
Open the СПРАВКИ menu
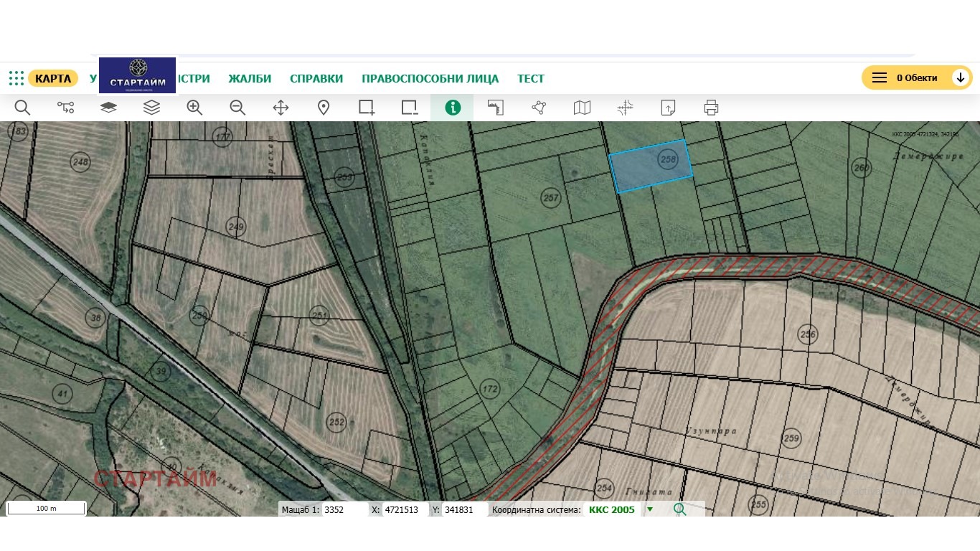(316, 78)
